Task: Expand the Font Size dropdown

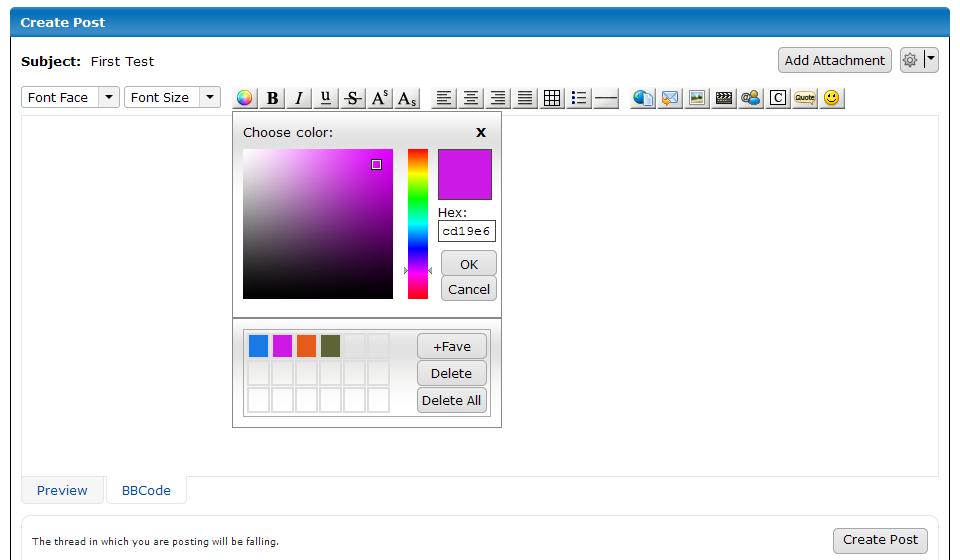Action: pyautogui.click(x=172, y=97)
